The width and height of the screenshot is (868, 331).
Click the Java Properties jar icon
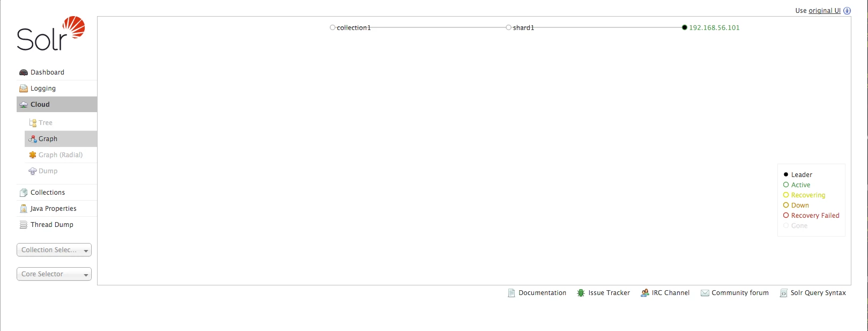pyautogui.click(x=24, y=209)
